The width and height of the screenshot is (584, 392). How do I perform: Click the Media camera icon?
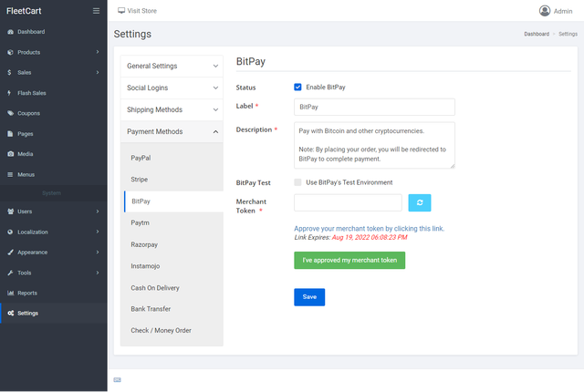point(10,154)
